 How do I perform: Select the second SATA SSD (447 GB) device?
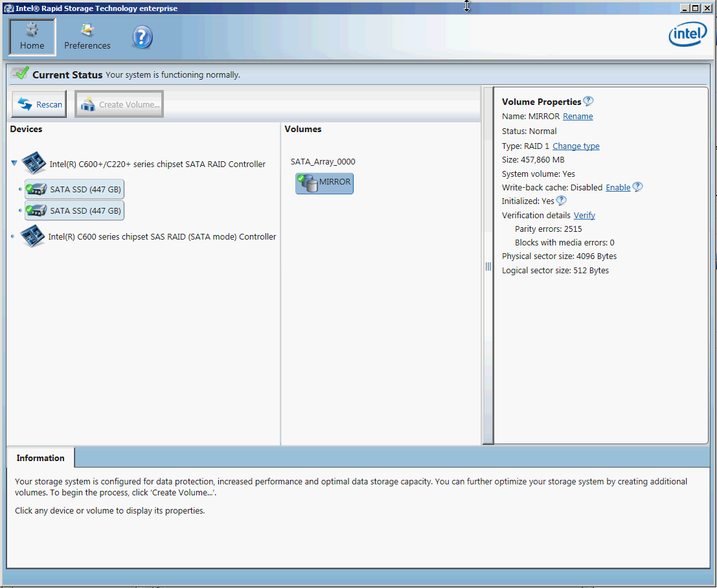point(74,210)
